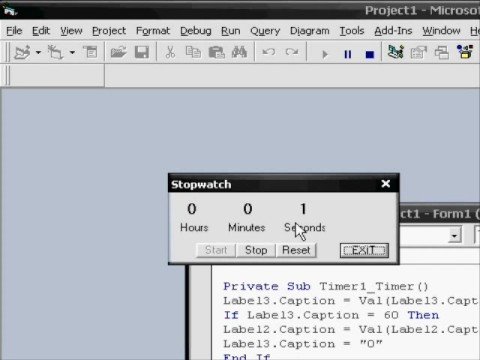Click the Open Project folder icon
This screenshot has height=360, width=480.
coord(118,52)
